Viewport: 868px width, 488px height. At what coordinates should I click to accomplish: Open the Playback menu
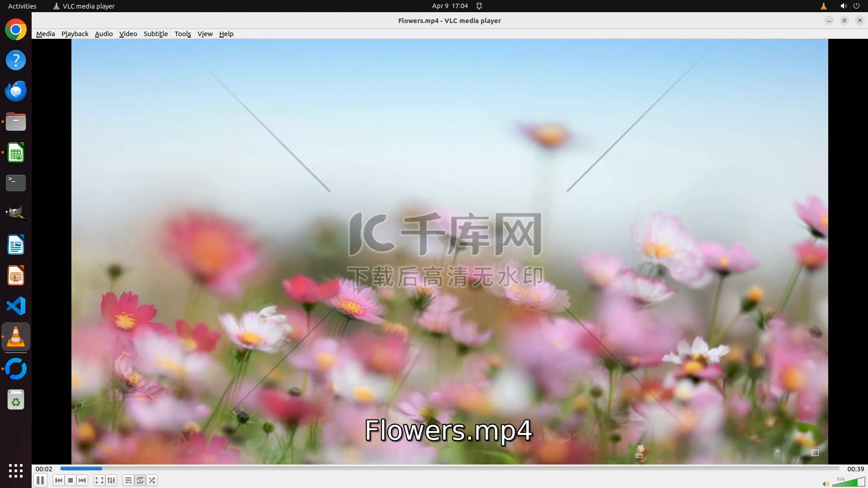coord(75,34)
